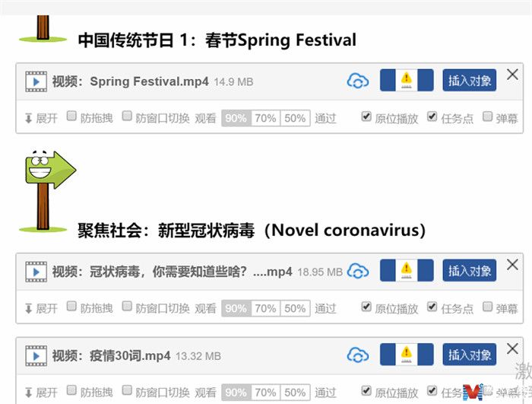Select 70% watch threshold for Spring Festival

(x=266, y=118)
